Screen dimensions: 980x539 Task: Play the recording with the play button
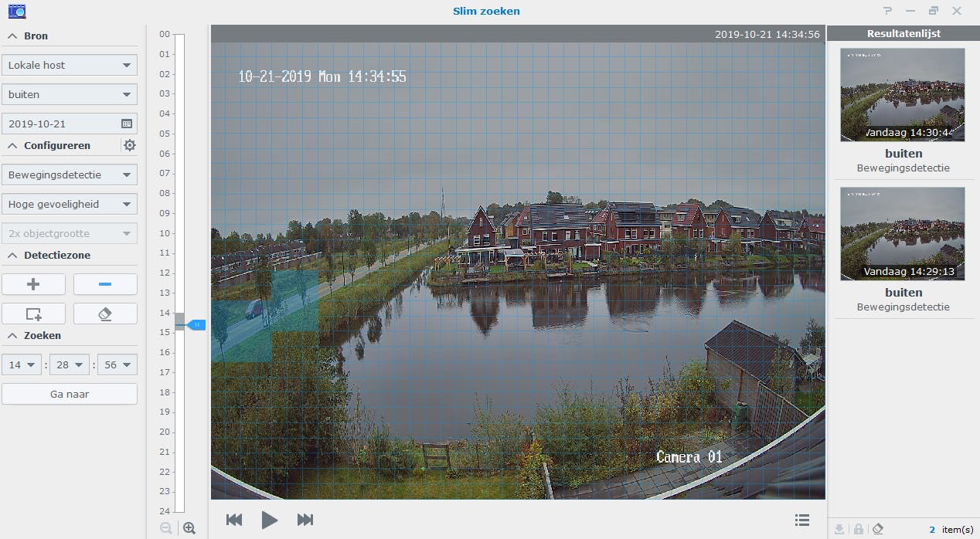click(x=270, y=520)
